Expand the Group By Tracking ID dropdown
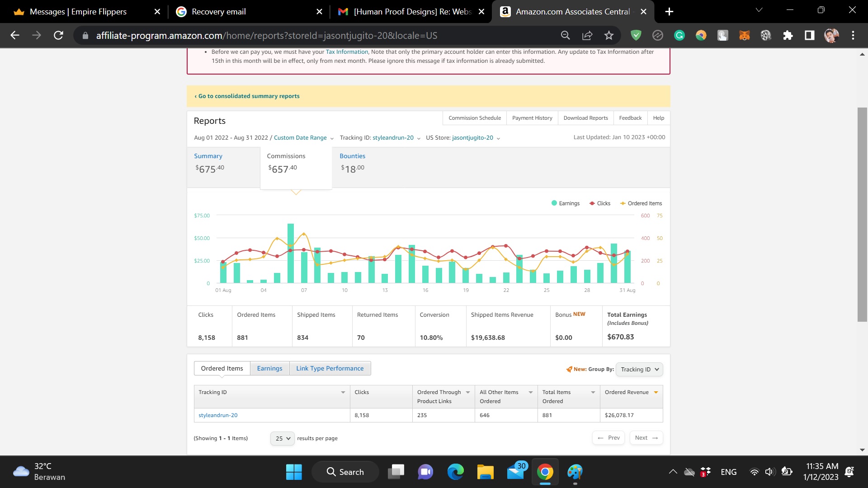 coord(639,369)
